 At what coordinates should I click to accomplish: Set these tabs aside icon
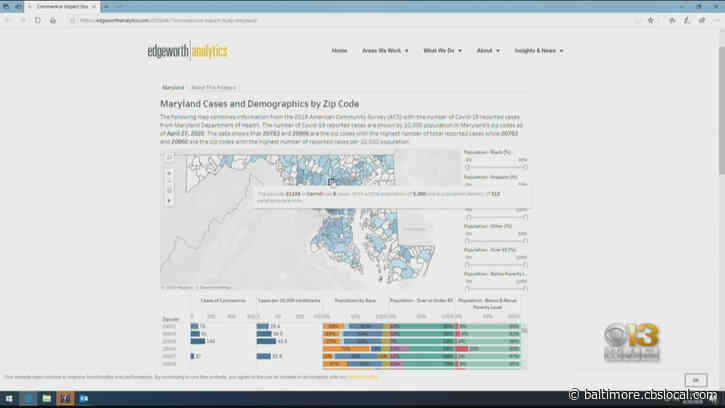click(18, 6)
